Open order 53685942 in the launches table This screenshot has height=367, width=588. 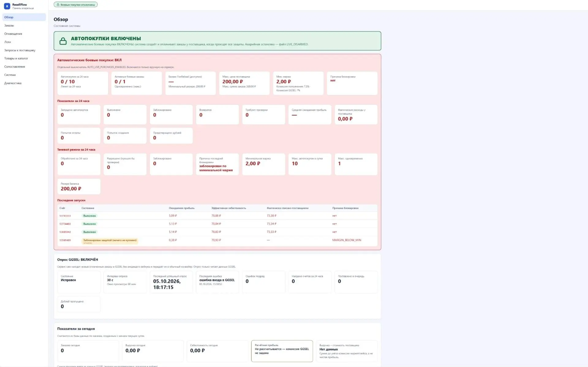(65, 232)
